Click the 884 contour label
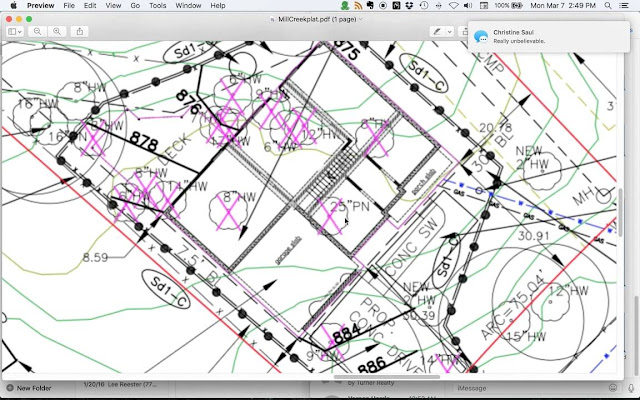This screenshot has height=400, width=640. (346, 334)
